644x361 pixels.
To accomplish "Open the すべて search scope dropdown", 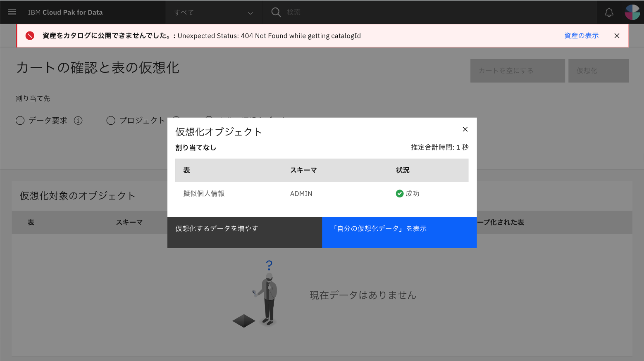I will (x=213, y=12).
